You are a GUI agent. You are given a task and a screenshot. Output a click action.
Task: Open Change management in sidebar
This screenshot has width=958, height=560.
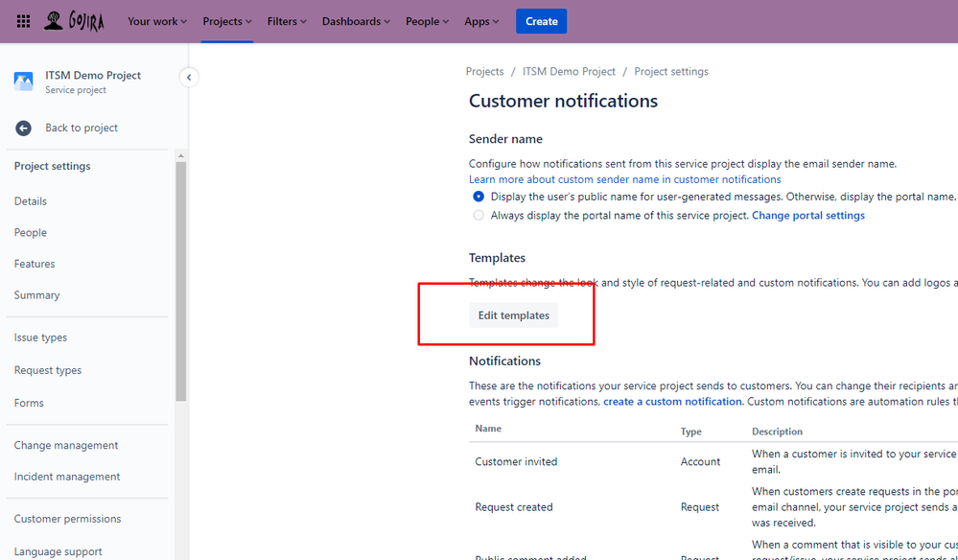click(66, 445)
